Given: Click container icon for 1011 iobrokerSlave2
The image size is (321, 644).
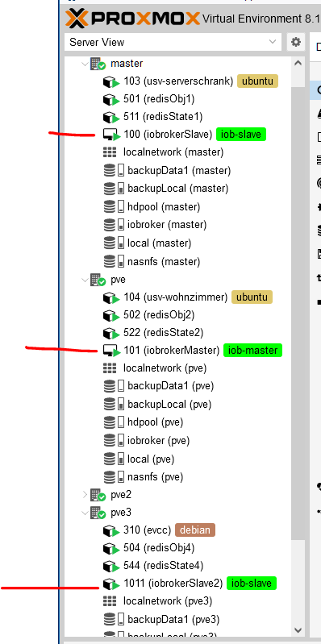Looking at the screenshot, I should pos(111,584).
